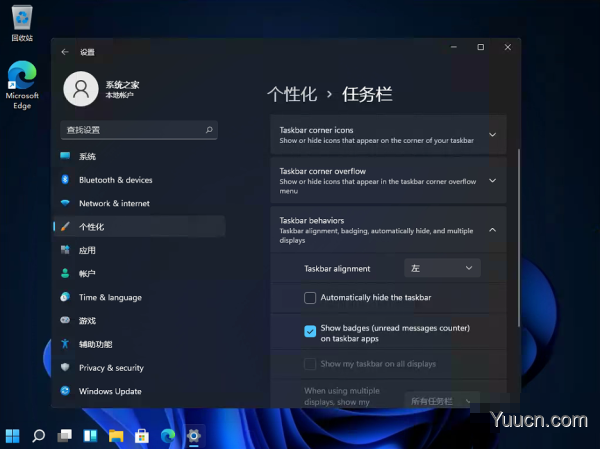
Task: Open taskbar Search
Action: (x=38, y=436)
